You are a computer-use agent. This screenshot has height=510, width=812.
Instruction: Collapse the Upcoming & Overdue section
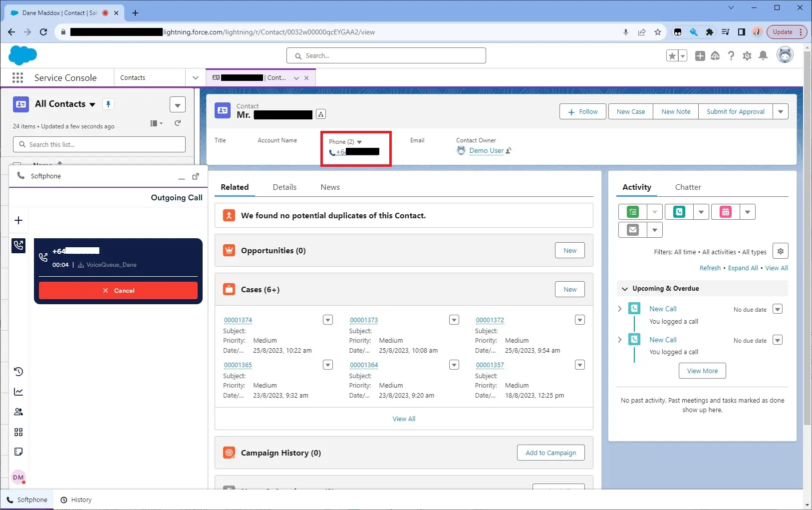(x=624, y=289)
